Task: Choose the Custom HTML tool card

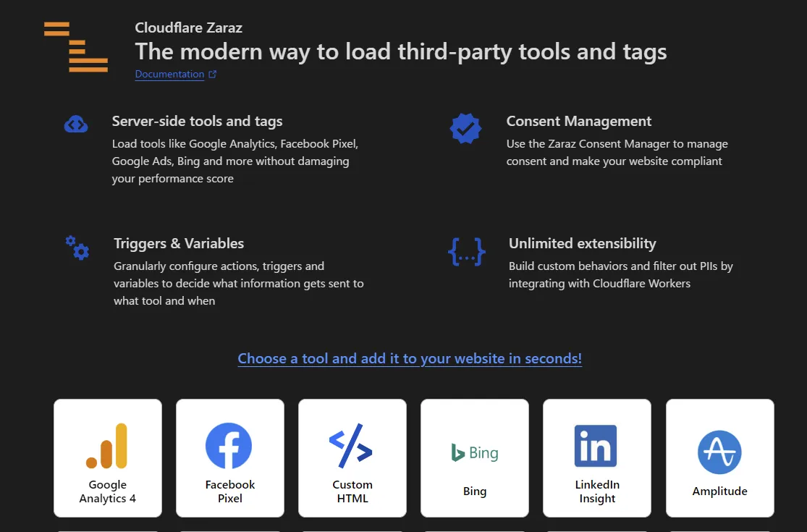Action: click(x=352, y=458)
